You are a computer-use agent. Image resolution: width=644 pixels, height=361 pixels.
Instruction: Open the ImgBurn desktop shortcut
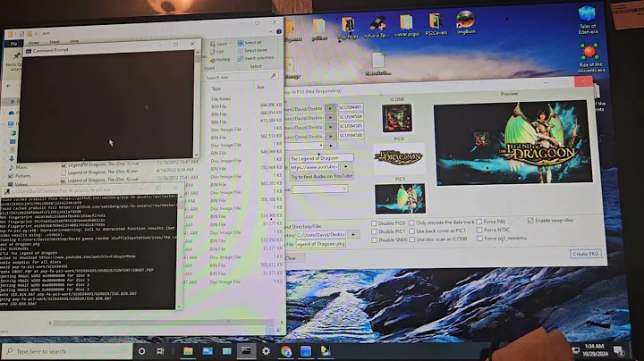click(466, 22)
